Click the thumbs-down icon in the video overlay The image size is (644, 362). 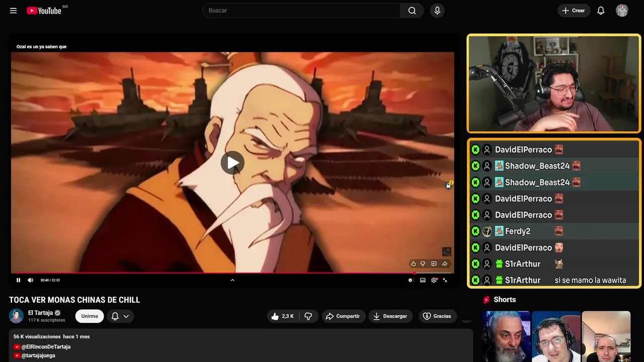(x=423, y=263)
